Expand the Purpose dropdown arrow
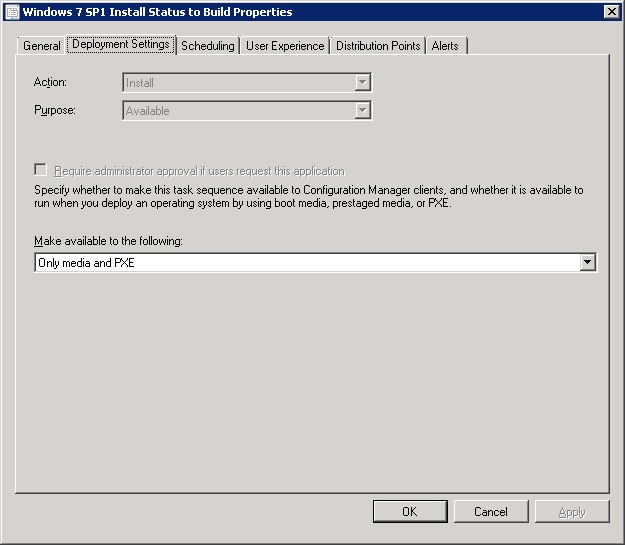 click(x=363, y=111)
